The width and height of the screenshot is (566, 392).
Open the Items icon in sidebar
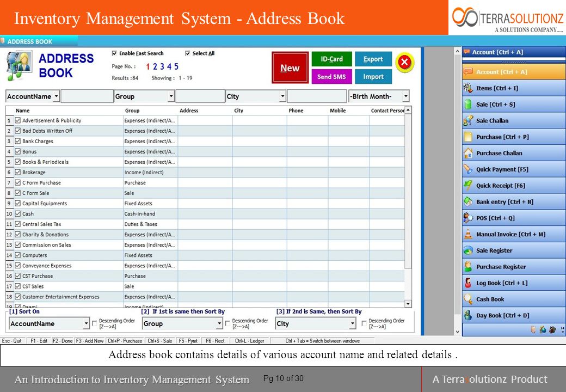click(468, 88)
